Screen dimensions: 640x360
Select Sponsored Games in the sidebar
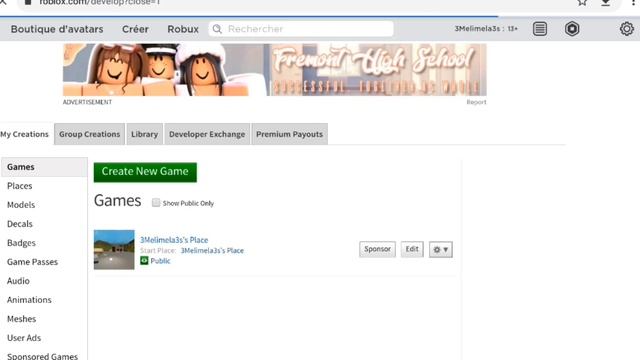coord(42,356)
